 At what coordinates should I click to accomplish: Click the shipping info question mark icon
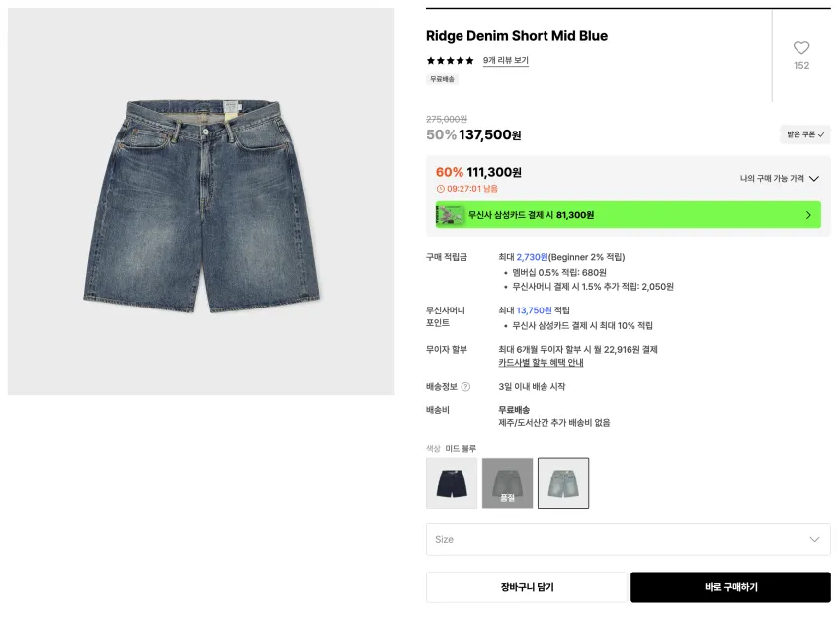(x=465, y=387)
